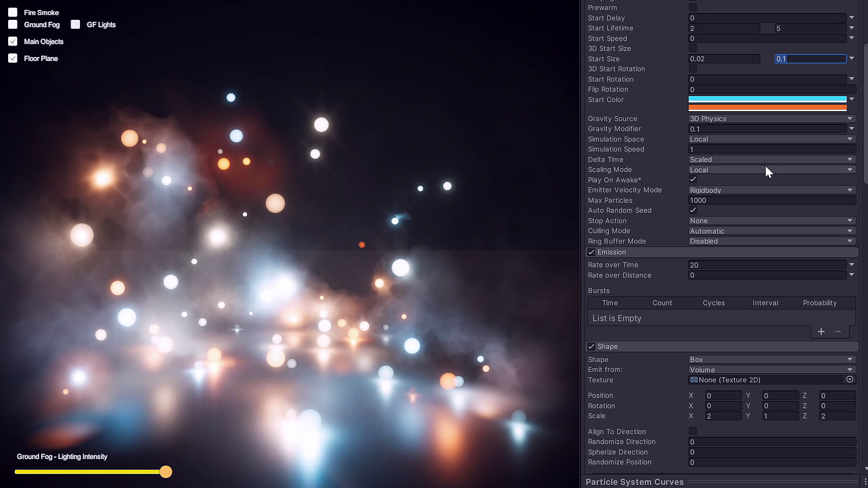Screen dimensions: 868x488
Task: Click the Simulation Speed field
Action: [772, 149]
